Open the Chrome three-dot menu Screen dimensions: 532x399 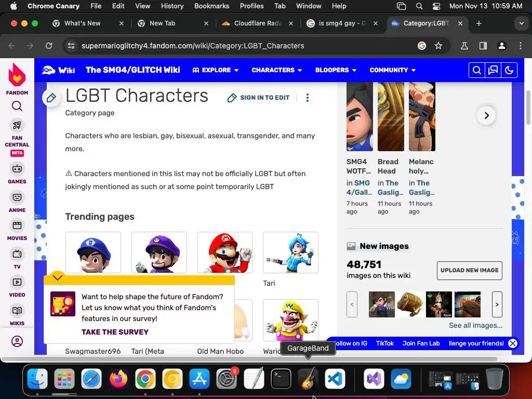(521, 46)
